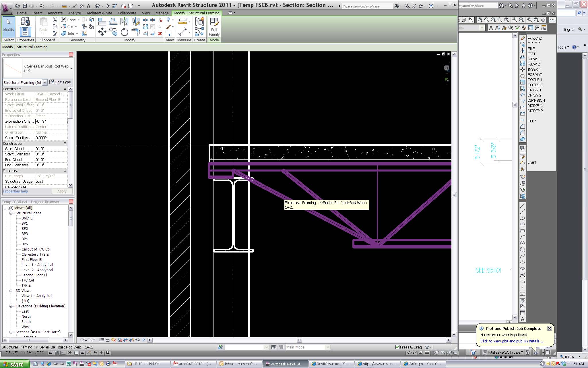Open the Annotate ribbon tab
Image resolution: width=588 pixels, height=368 pixels.
55,13
